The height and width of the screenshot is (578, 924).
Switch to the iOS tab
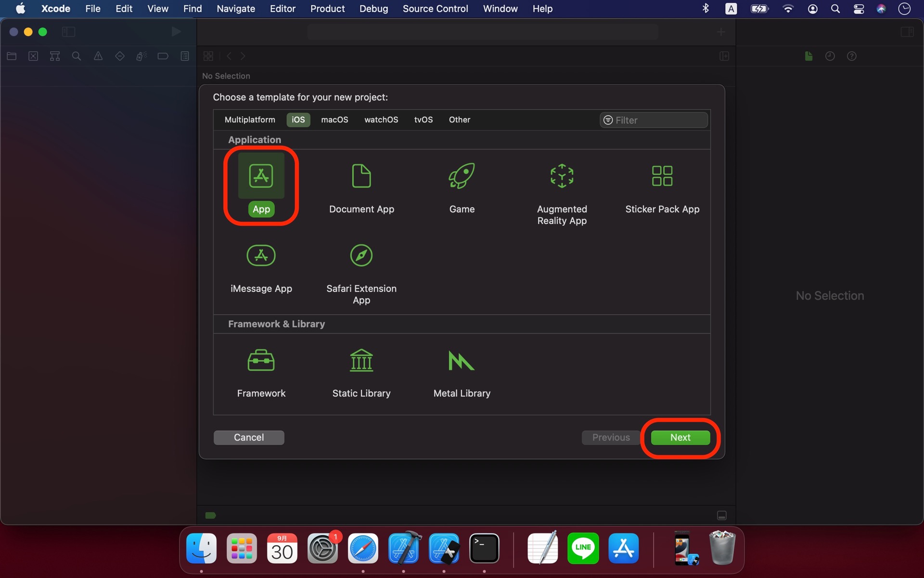[298, 120]
